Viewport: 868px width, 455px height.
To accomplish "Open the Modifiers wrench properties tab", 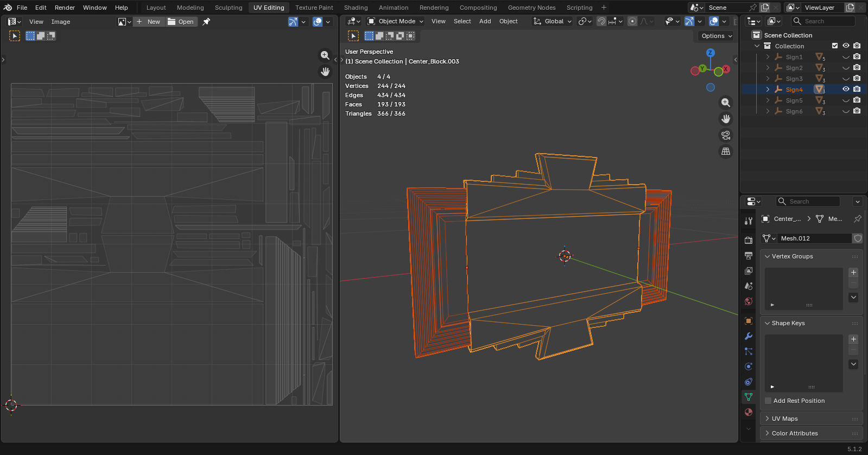I will (x=749, y=336).
